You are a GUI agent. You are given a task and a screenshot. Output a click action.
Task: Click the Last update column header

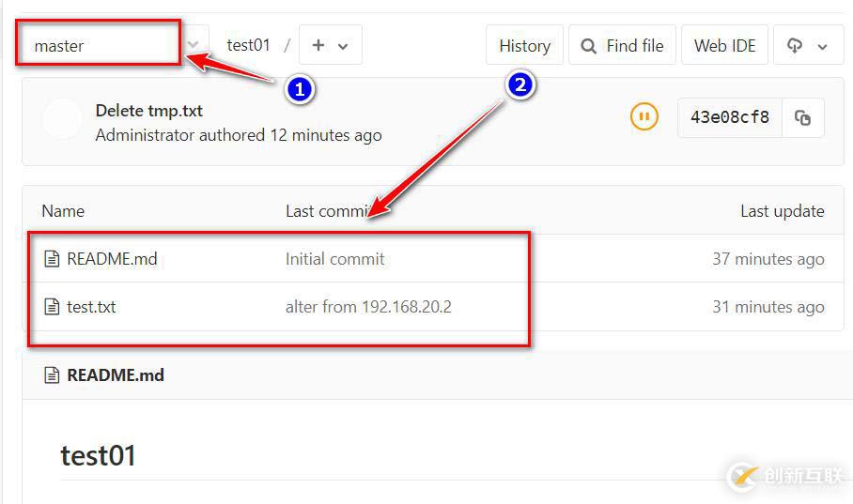(783, 211)
